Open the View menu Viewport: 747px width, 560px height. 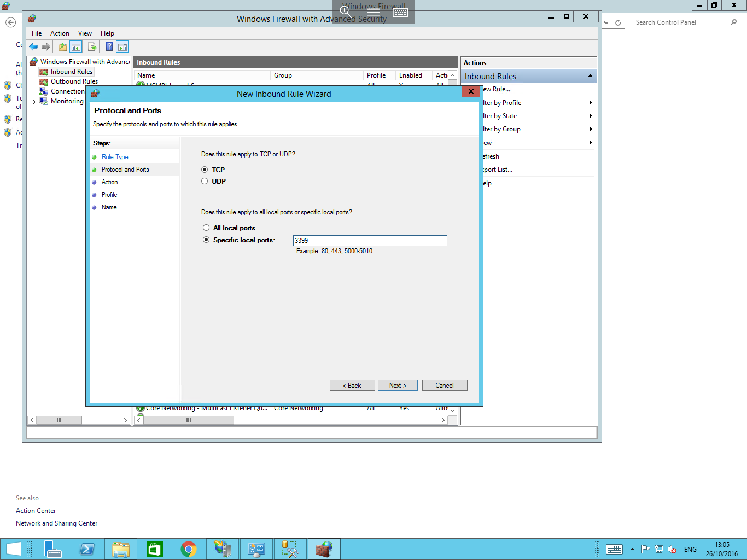click(x=85, y=33)
